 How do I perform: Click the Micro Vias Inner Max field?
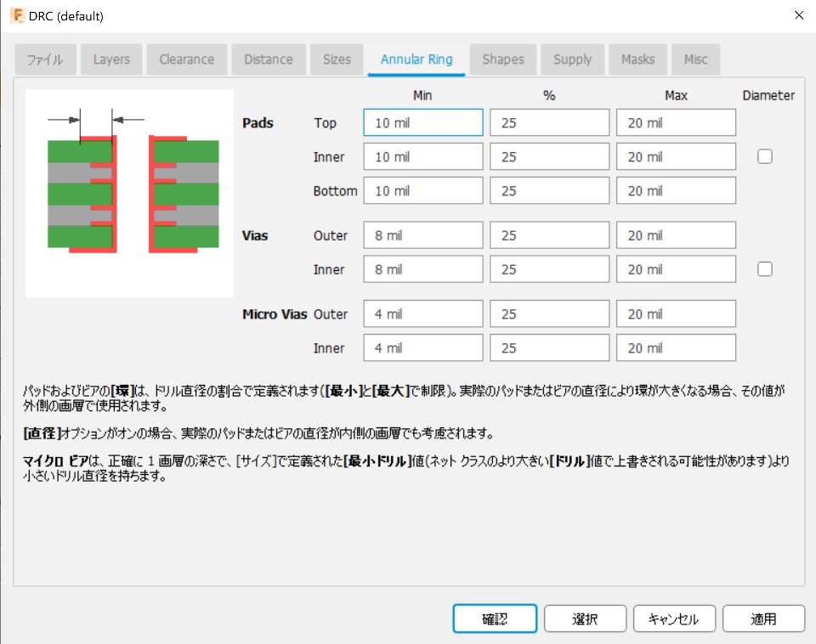pos(676,347)
